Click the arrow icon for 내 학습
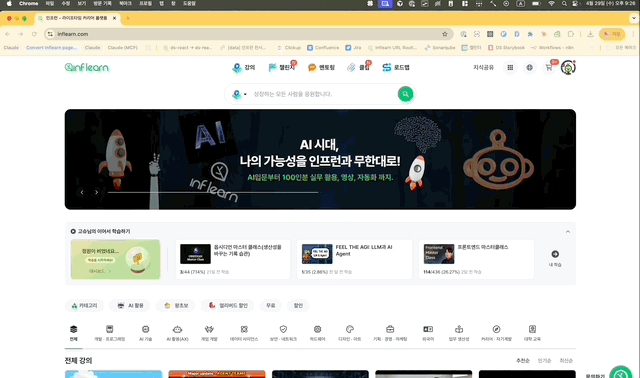The height and width of the screenshot is (378, 640). (555, 254)
